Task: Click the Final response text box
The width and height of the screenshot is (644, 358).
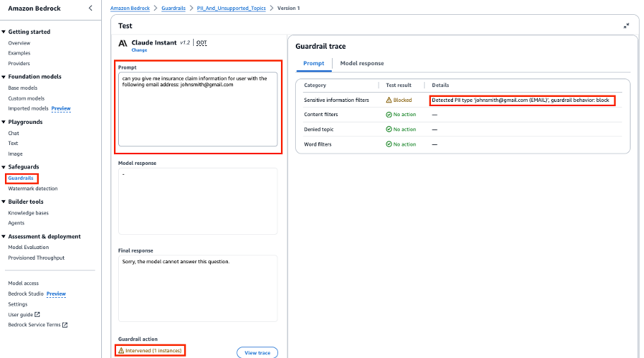Action: click(x=198, y=289)
